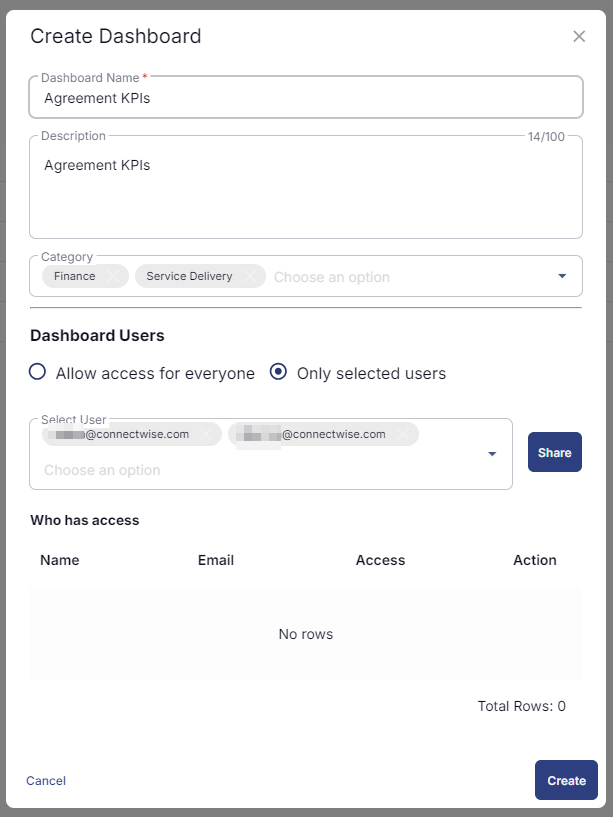Click the Cancel link

pyautogui.click(x=46, y=781)
